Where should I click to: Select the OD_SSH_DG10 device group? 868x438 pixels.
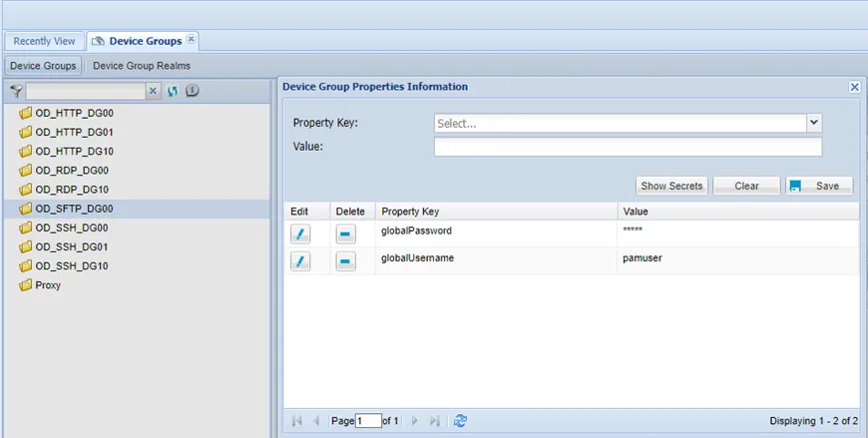(72, 266)
